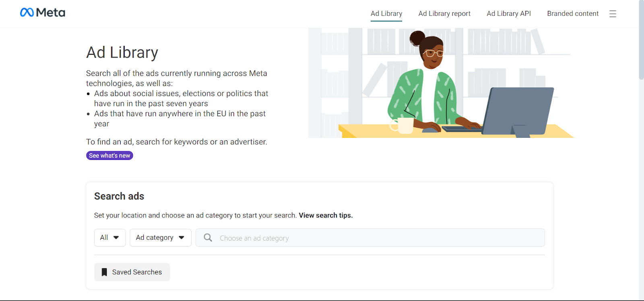
Task: Click the Ad Library page heading
Action: pos(122,53)
